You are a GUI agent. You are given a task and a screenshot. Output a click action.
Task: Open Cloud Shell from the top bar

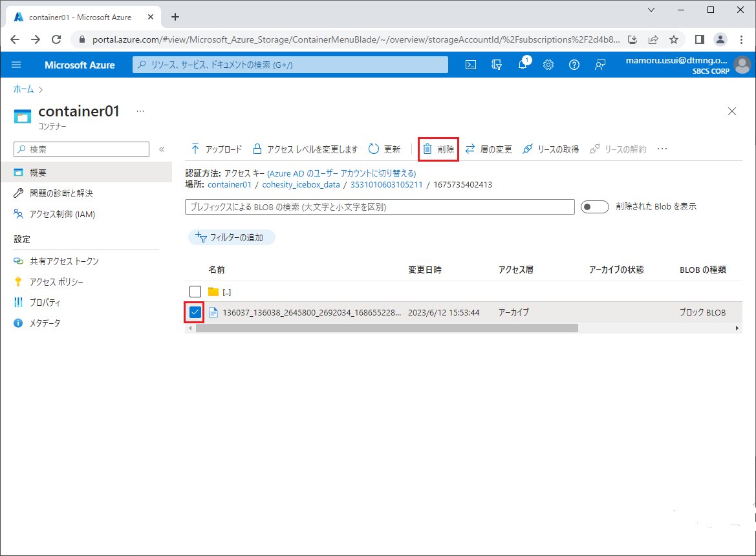(x=471, y=65)
